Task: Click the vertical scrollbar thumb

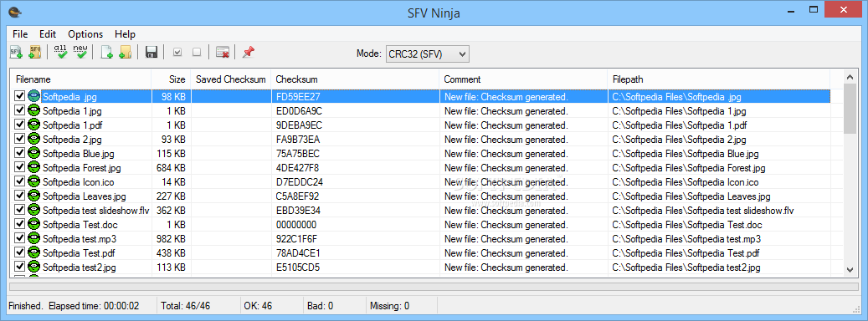Action: (x=850, y=110)
